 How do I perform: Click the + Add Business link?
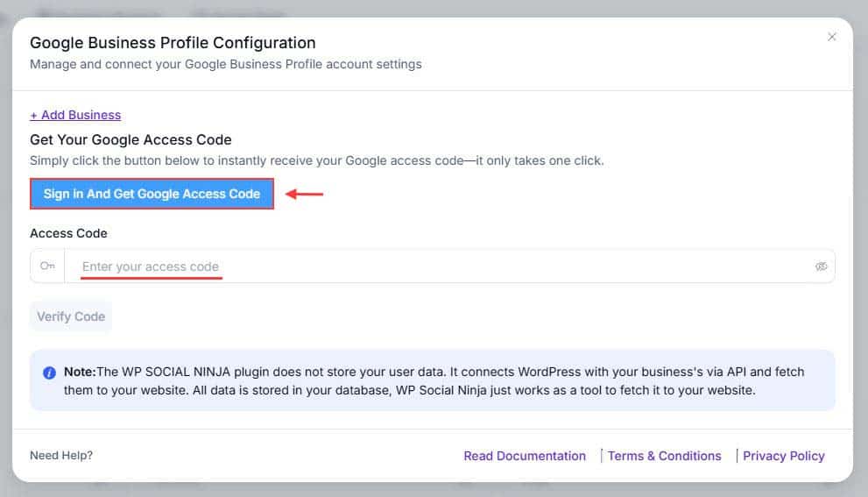click(x=75, y=115)
